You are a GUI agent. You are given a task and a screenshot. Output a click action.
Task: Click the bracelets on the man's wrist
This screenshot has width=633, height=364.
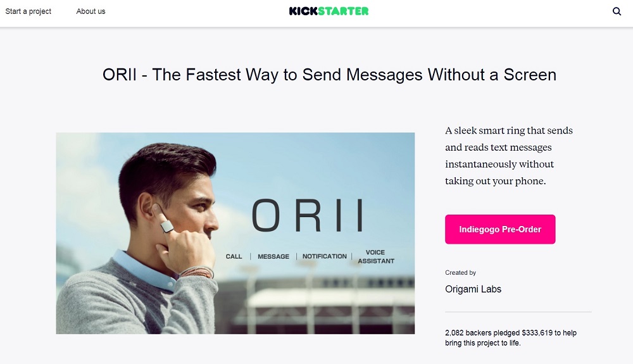click(197, 272)
